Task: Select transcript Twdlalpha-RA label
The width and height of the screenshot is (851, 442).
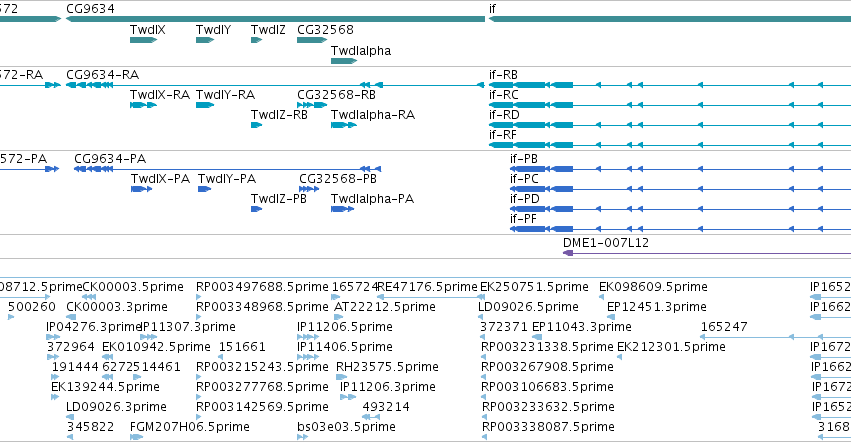Action: click(x=373, y=115)
